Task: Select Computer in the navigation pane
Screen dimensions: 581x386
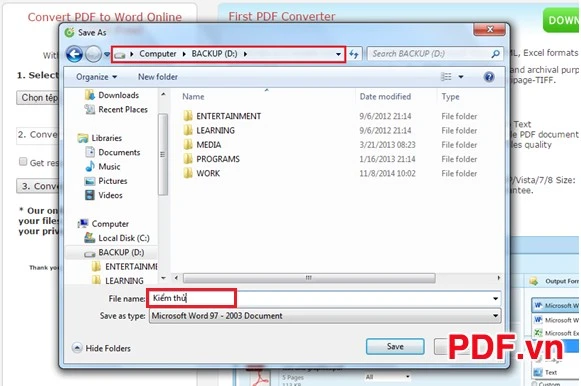Action: point(103,224)
